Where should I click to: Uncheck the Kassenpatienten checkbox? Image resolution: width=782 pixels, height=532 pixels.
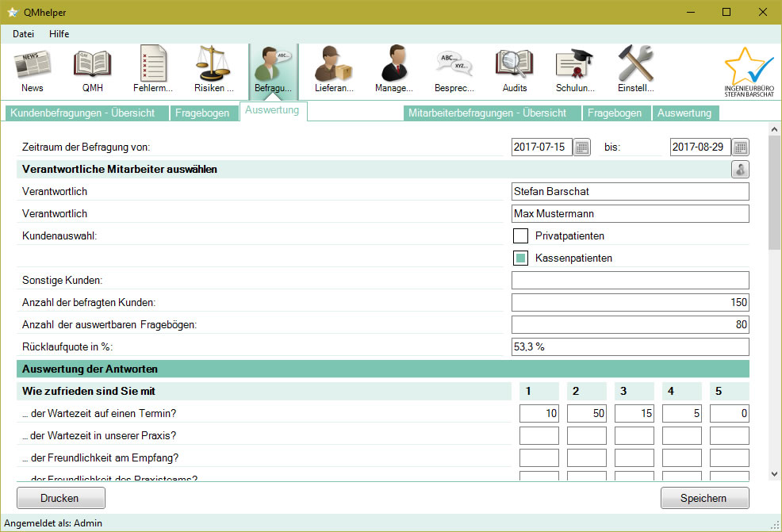pyautogui.click(x=520, y=258)
